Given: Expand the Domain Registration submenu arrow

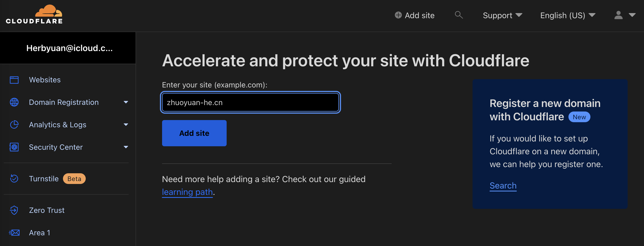Looking at the screenshot, I should [x=126, y=102].
